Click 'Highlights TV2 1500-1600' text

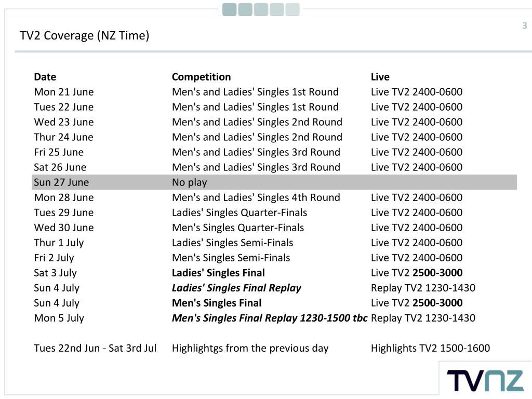(430, 348)
